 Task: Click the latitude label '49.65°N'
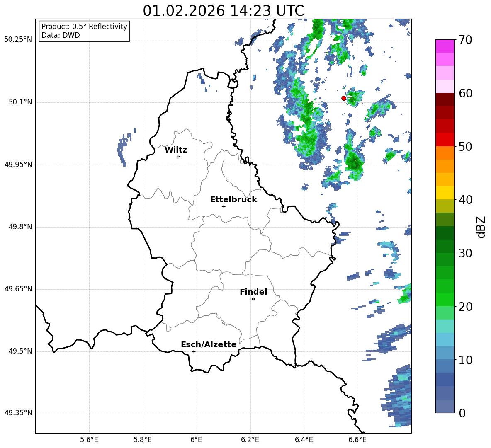pyautogui.click(x=18, y=289)
